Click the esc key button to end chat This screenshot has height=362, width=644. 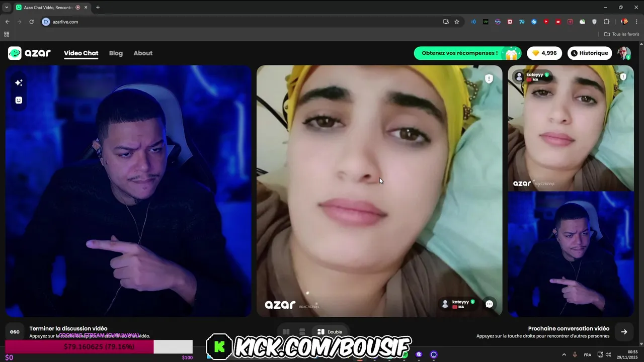[x=15, y=332]
